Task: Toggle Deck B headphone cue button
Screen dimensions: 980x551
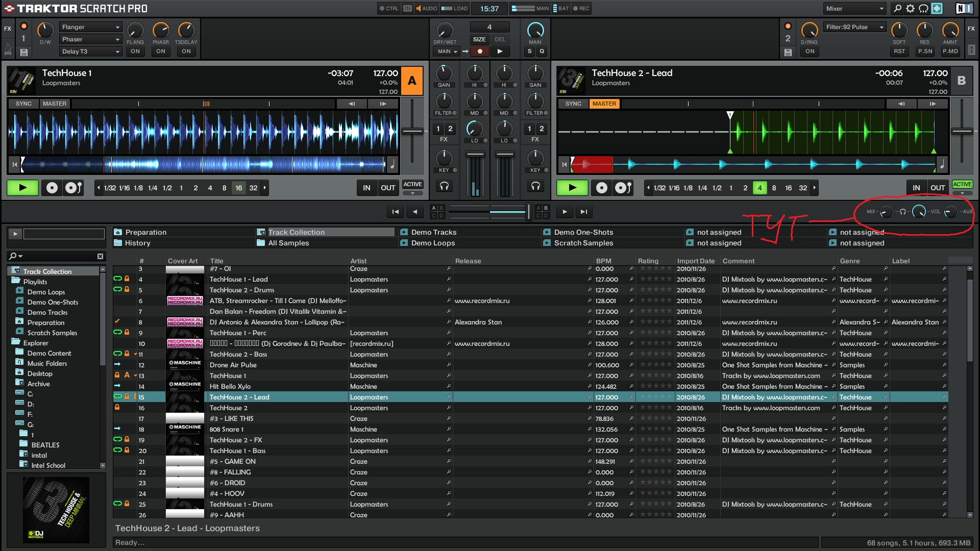Action: 535,186
